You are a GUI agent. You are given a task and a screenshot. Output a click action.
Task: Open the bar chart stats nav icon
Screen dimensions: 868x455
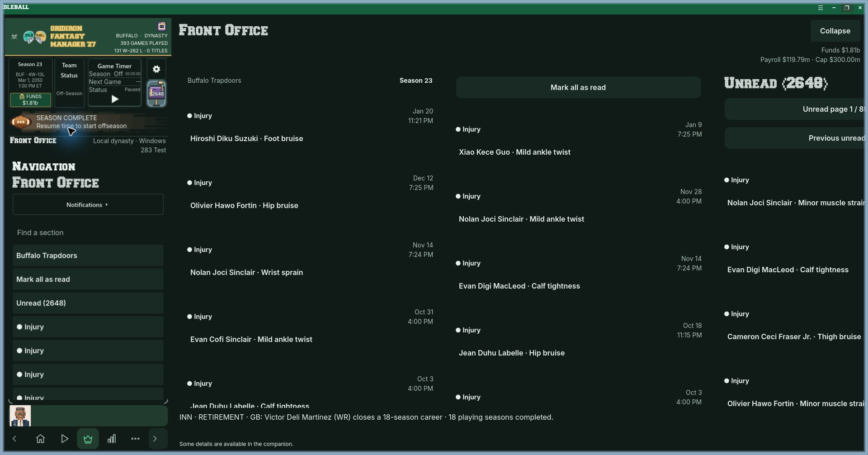tap(112, 439)
